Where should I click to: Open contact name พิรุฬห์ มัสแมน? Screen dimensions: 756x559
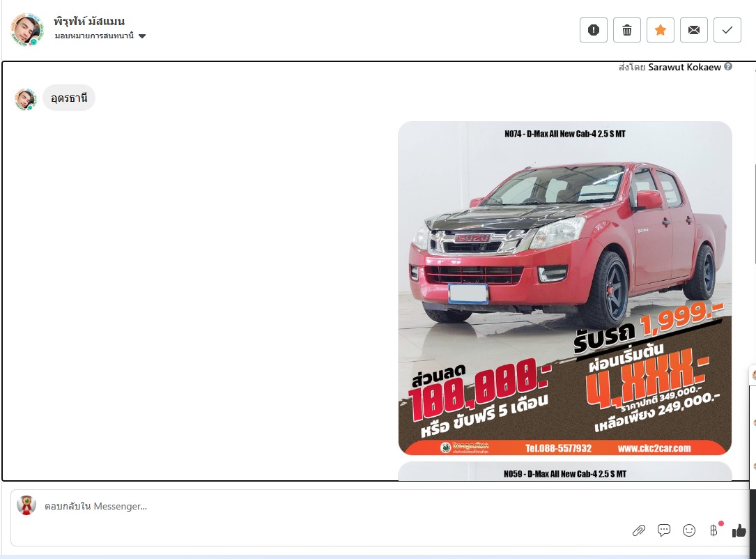[x=89, y=21]
